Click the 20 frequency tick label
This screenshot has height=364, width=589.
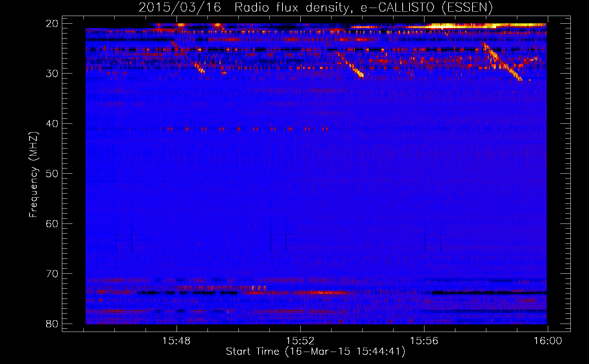tap(52, 24)
